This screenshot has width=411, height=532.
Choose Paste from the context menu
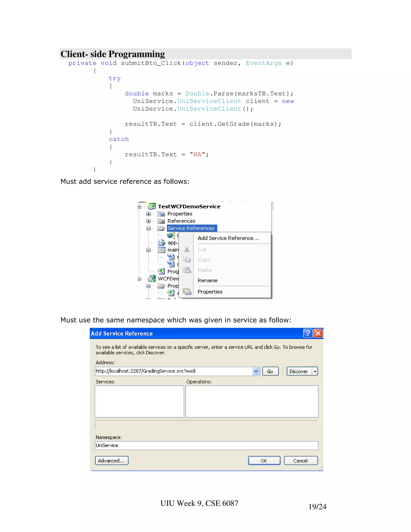204,270
